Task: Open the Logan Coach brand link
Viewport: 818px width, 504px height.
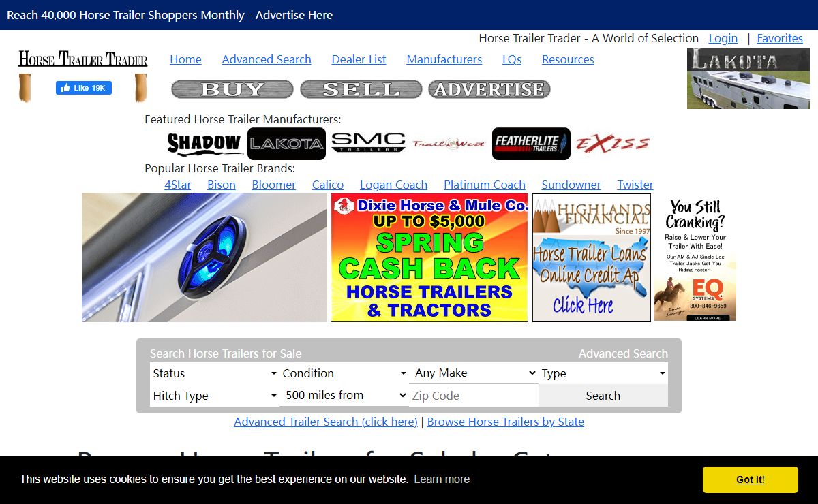Action: point(394,185)
